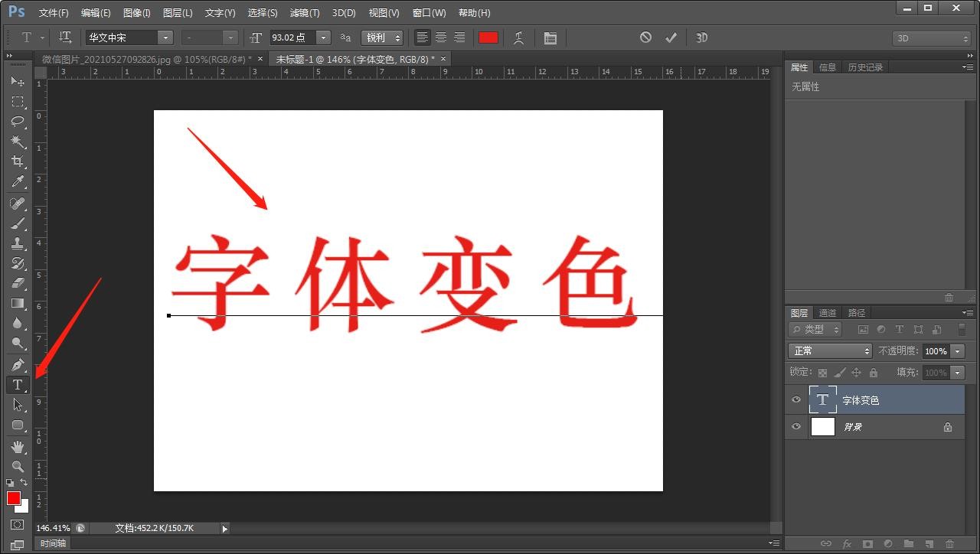Select the Eyedropper tool
The width and height of the screenshot is (980, 554).
click(x=17, y=181)
